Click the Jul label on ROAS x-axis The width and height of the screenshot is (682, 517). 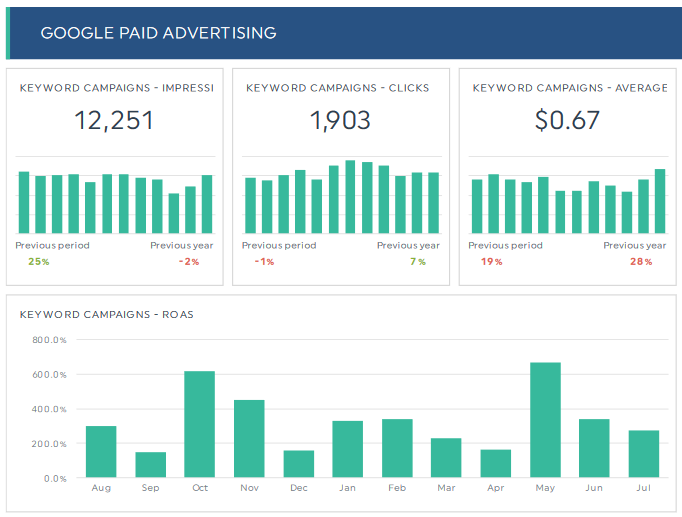coord(644,488)
